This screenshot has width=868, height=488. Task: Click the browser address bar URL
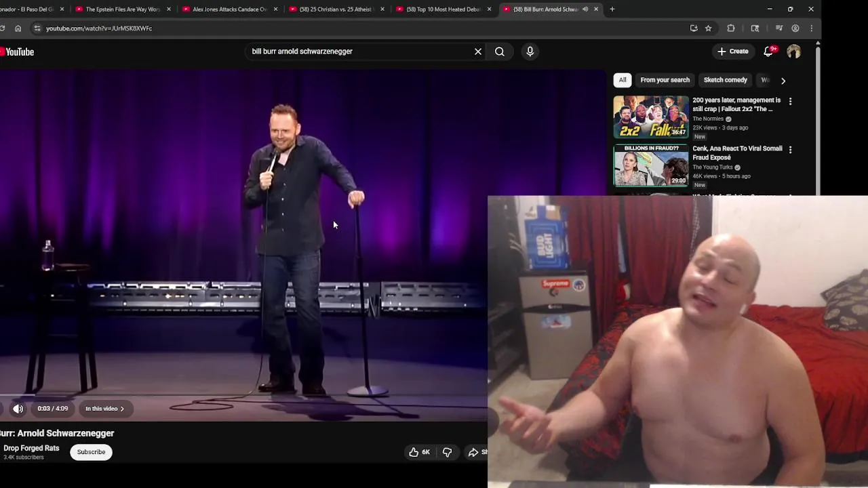pyautogui.click(x=99, y=28)
